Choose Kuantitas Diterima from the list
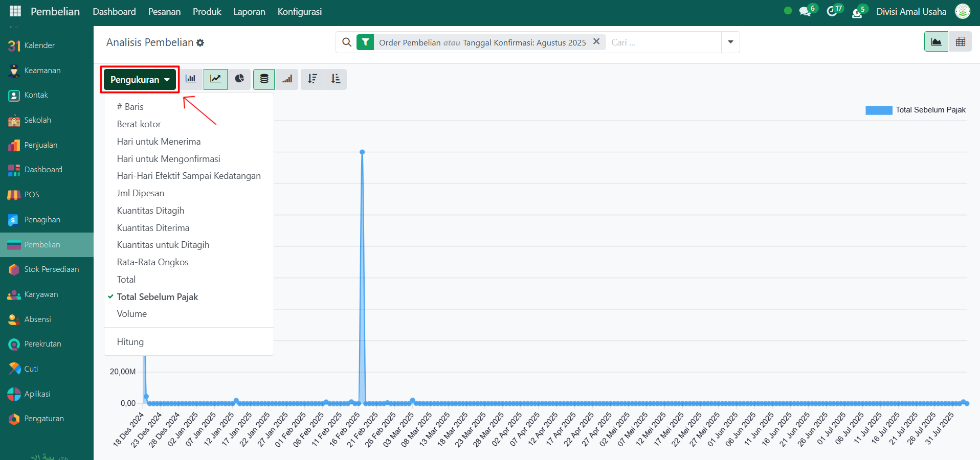 click(x=153, y=228)
